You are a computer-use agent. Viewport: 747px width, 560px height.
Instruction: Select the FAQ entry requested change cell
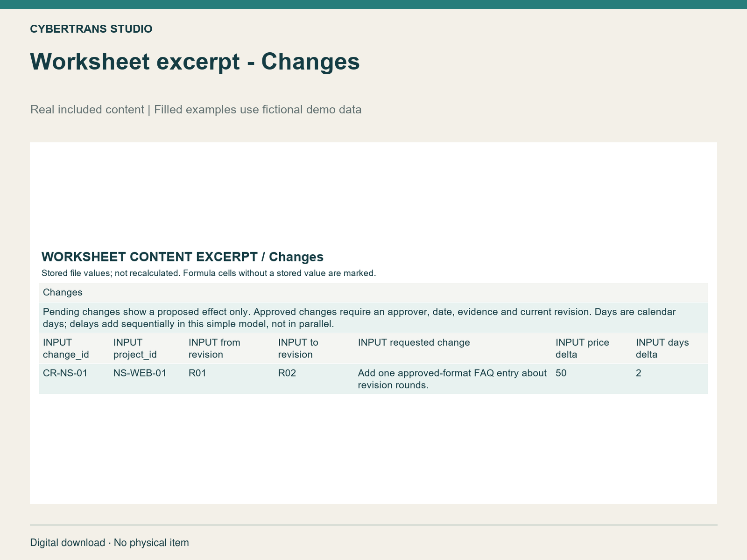pos(452,379)
